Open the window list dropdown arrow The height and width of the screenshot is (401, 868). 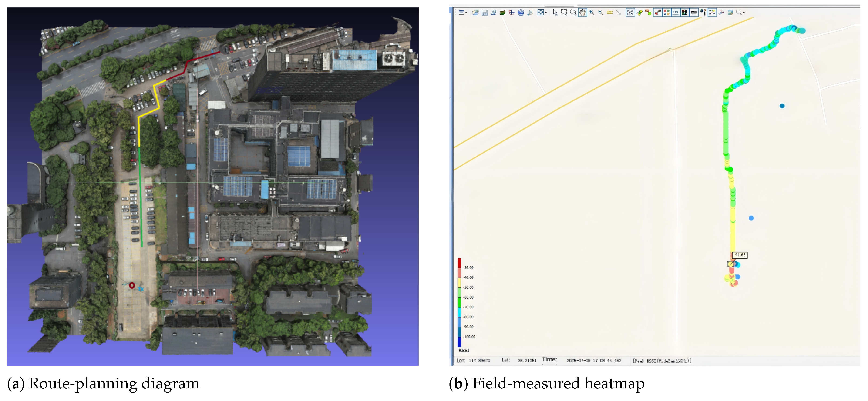(x=466, y=13)
